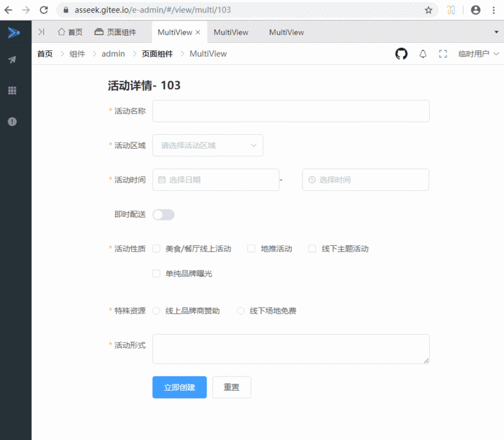Click 首页 in the breadcrumb
Screen dimensions: 504x440
(x=45, y=54)
